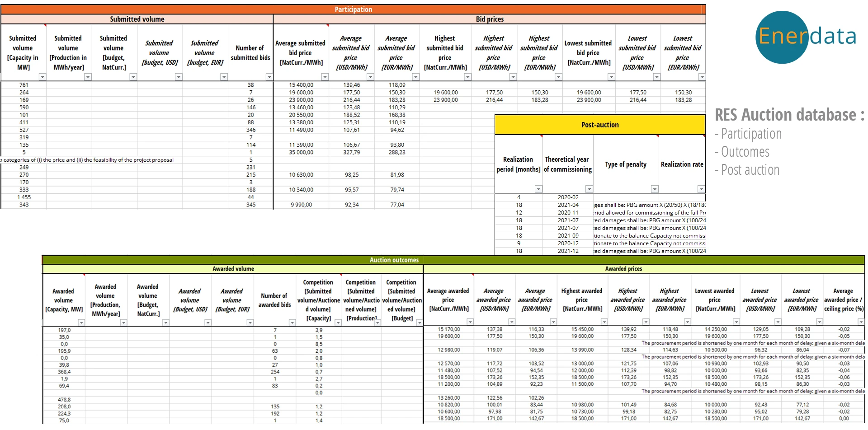Select cell with value 35 000,00
Screen dimensions: 868x430
pos(301,152)
